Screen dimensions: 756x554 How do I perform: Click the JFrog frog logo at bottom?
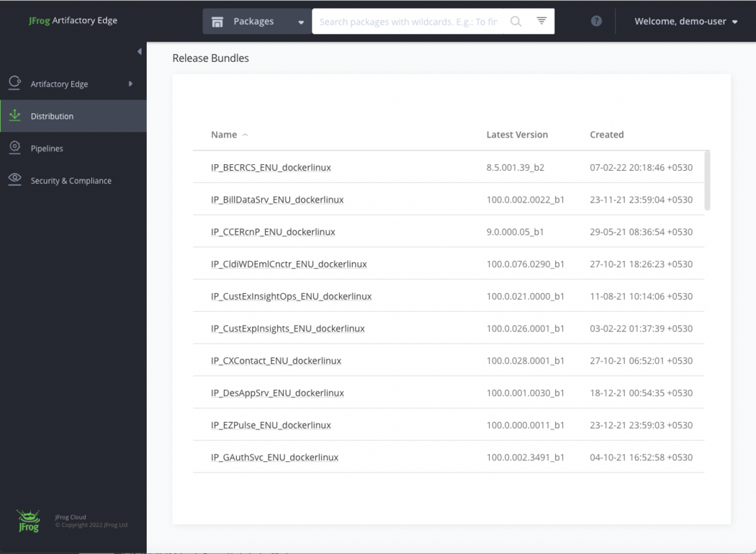(29, 521)
